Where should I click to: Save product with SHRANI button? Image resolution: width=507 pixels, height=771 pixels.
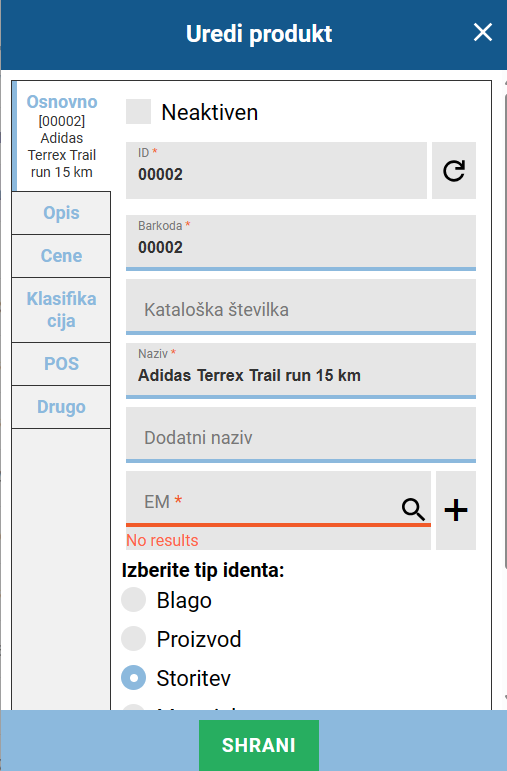pos(259,745)
